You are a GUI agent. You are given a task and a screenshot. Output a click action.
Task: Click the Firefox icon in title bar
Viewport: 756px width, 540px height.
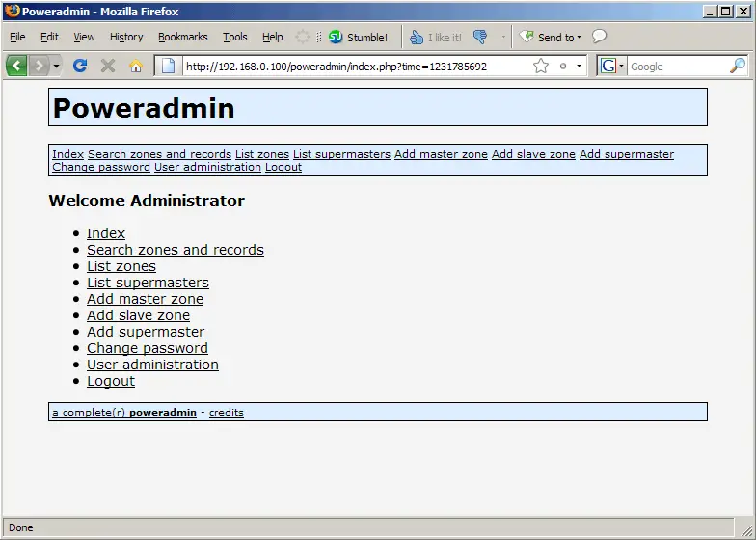click(13, 11)
